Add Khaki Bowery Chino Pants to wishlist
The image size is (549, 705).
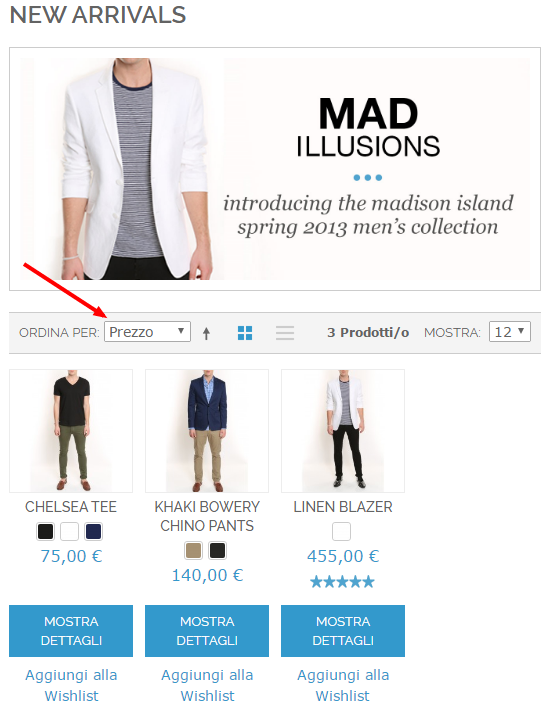click(x=207, y=685)
